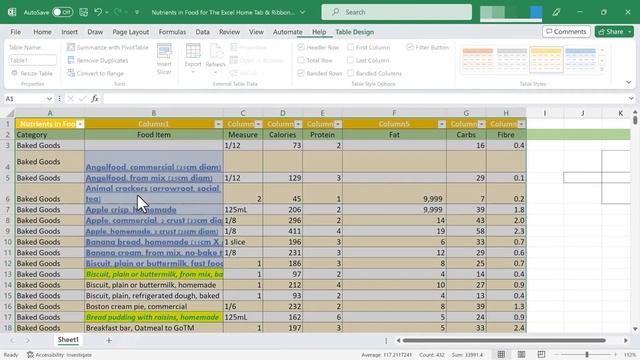Click the Select All corner triangle
Screen dimensions: 640x360
point(10,113)
